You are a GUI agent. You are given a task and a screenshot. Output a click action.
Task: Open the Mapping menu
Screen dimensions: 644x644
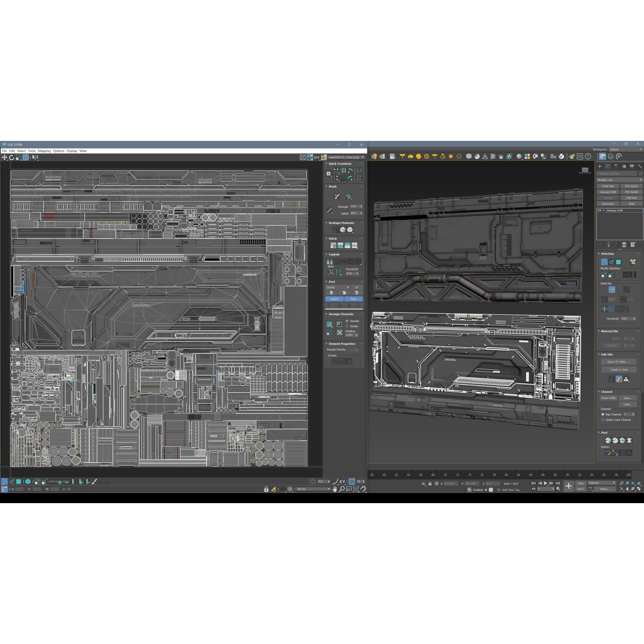pos(44,151)
